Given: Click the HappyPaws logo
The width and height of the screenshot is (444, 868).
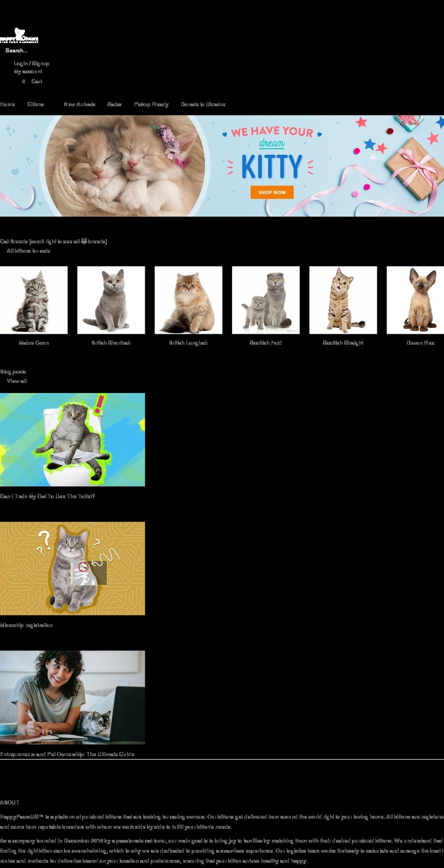Looking at the screenshot, I should (19, 35).
